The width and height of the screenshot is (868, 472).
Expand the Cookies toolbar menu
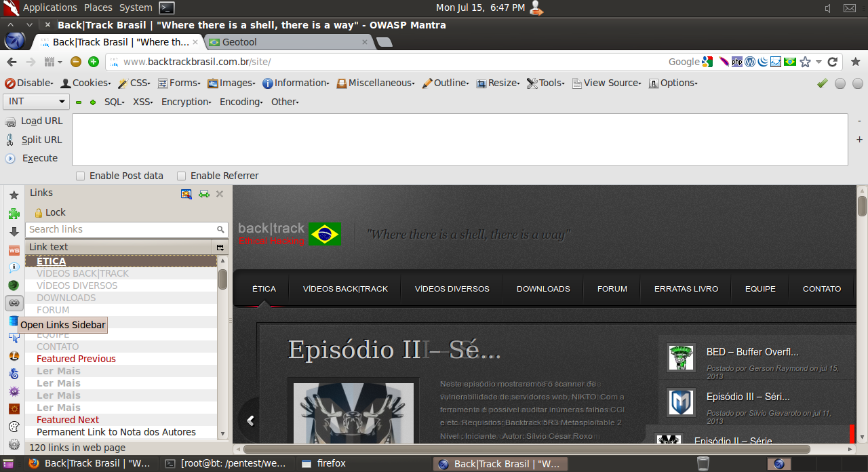click(x=86, y=83)
